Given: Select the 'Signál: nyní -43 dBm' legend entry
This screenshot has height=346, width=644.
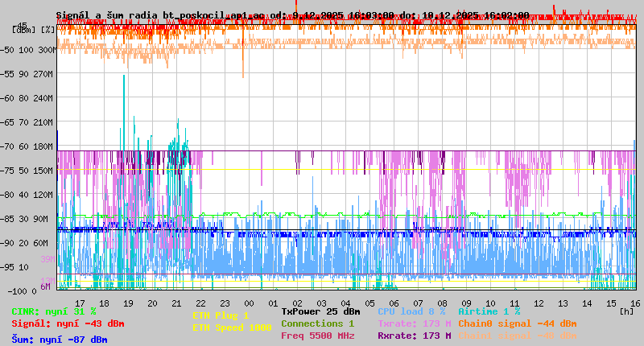Looking at the screenshot, I should tap(68, 323).
